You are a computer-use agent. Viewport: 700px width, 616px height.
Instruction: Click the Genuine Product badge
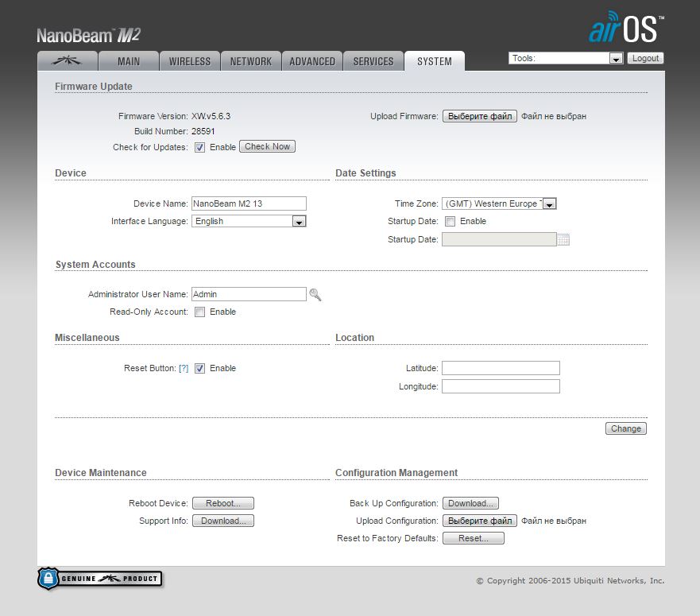pos(100,579)
